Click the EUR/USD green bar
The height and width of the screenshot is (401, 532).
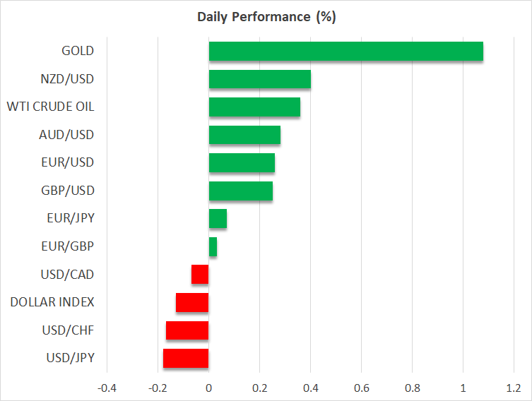click(242, 163)
